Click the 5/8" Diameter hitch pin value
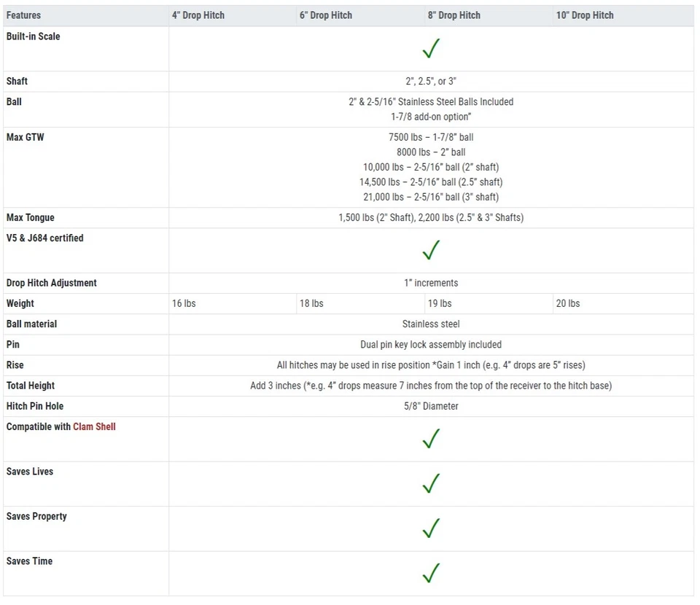Viewport: 700px width, 605px height. tap(431, 406)
